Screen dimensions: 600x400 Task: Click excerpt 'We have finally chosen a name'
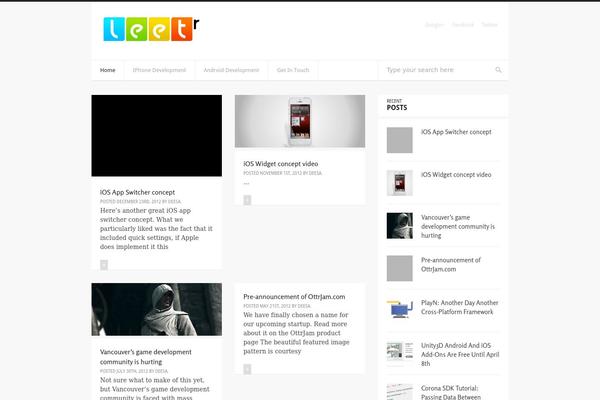pos(297,333)
